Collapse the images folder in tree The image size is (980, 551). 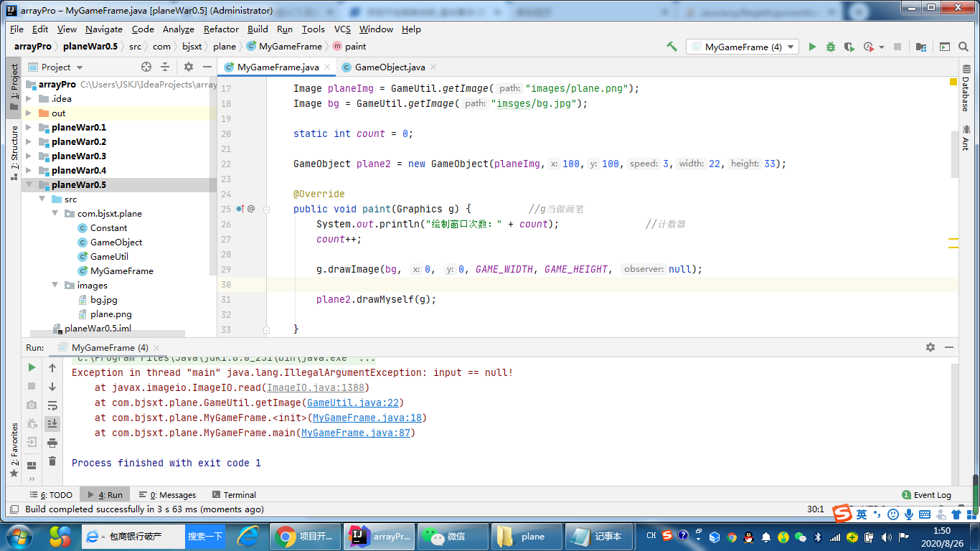pyautogui.click(x=55, y=286)
